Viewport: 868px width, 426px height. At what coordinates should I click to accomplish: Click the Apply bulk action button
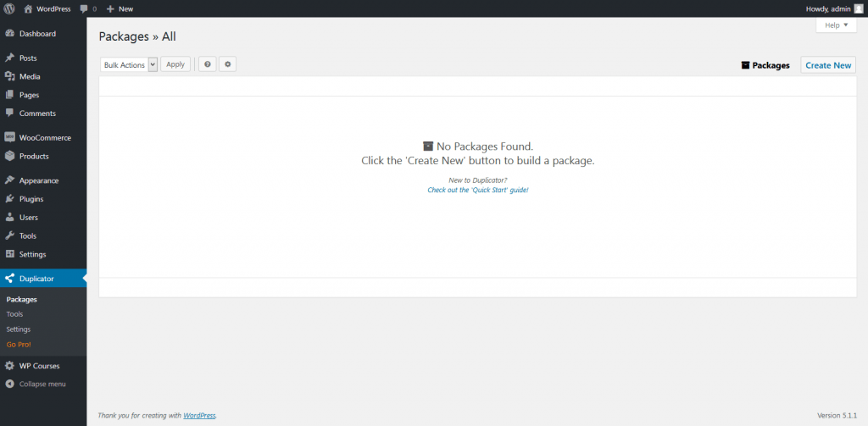pos(175,64)
